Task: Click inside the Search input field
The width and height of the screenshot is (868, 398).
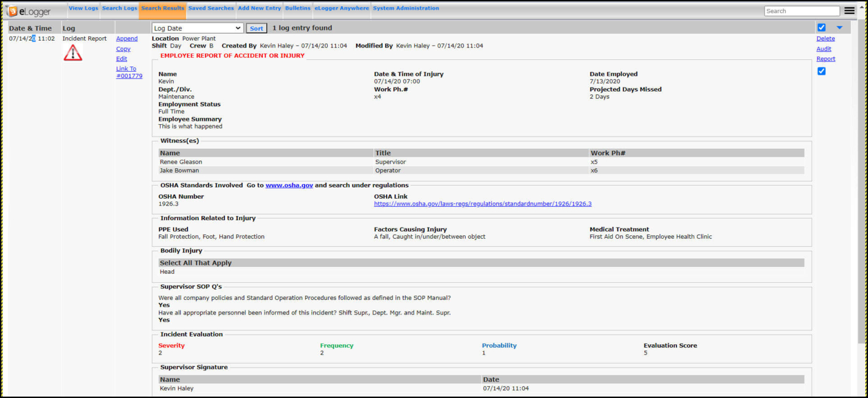Action: coord(801,10)
